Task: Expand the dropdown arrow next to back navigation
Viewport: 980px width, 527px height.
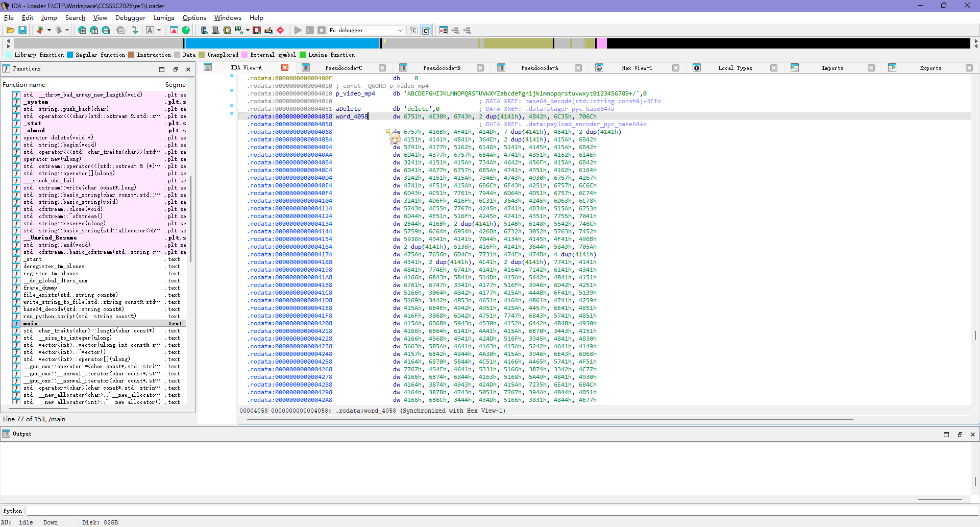Action: point(49,31)
